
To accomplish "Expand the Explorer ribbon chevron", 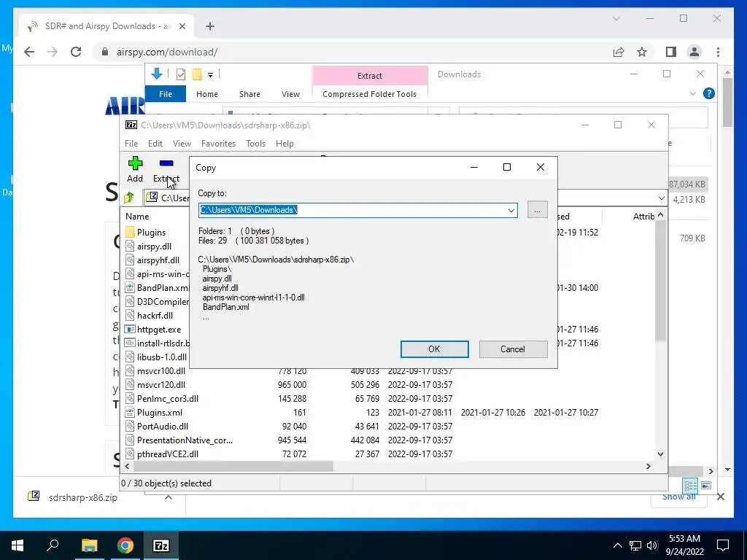I will [x=693, y=94].
